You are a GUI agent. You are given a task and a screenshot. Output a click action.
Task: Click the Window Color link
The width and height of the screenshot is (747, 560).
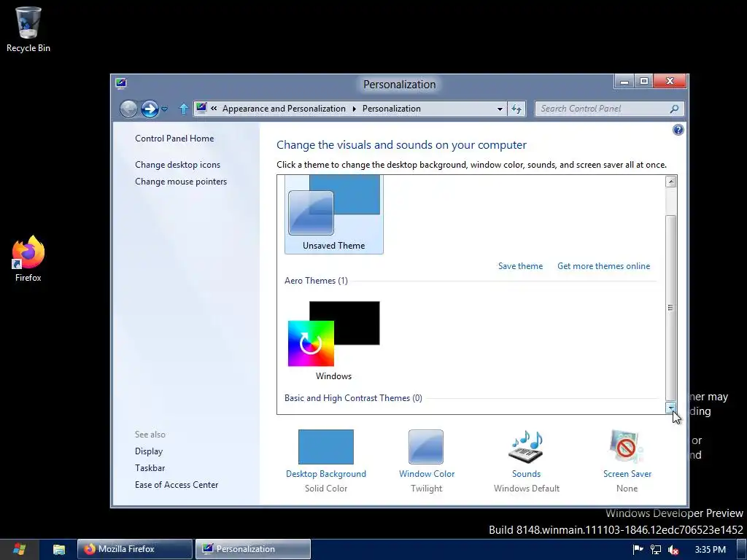[x=427, y=474]
